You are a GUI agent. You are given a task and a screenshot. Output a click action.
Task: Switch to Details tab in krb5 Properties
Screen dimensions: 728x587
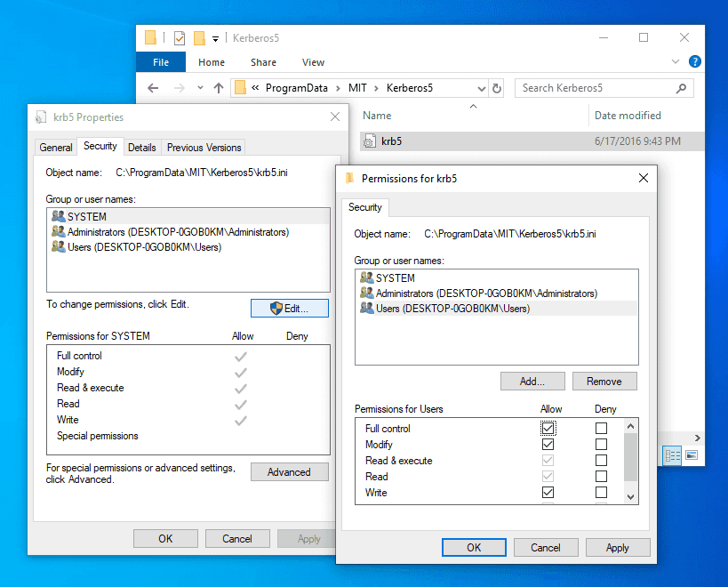point(141,148)
